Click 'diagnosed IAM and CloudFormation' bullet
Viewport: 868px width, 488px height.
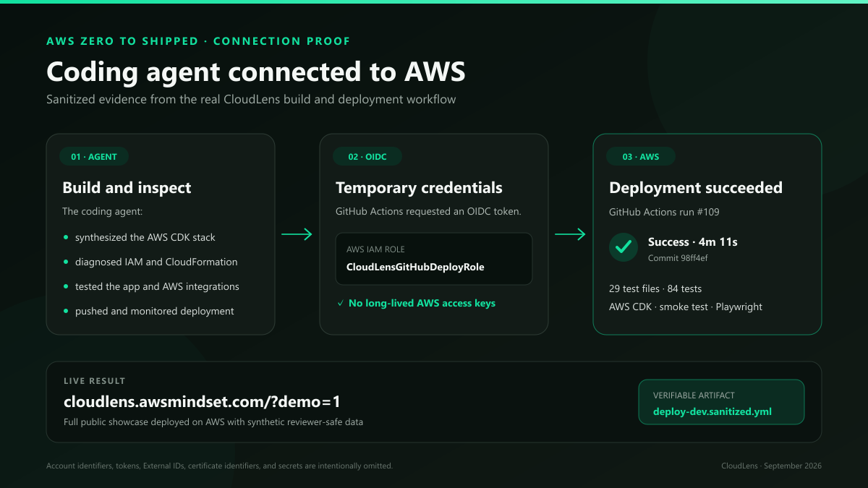pyautogui.click(x=156, y=262)
